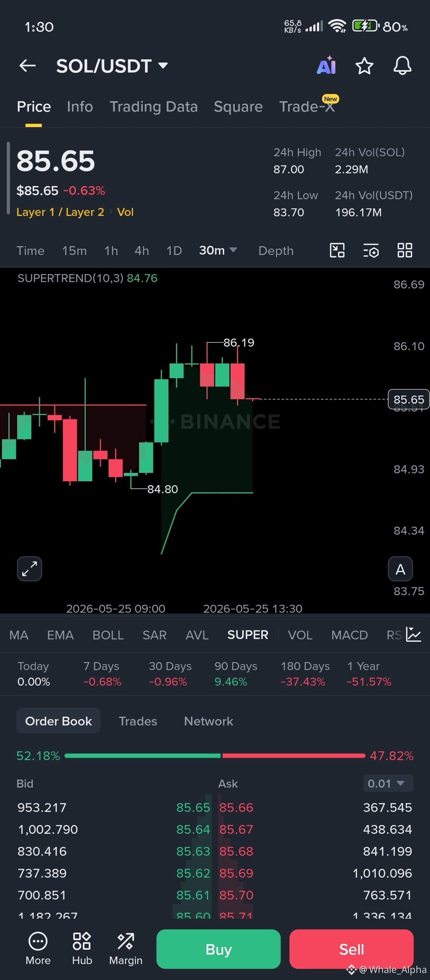Switch to the Trades tab
Image resolution: width=430 pixels, height=980 pixels.
coord(138,721)
